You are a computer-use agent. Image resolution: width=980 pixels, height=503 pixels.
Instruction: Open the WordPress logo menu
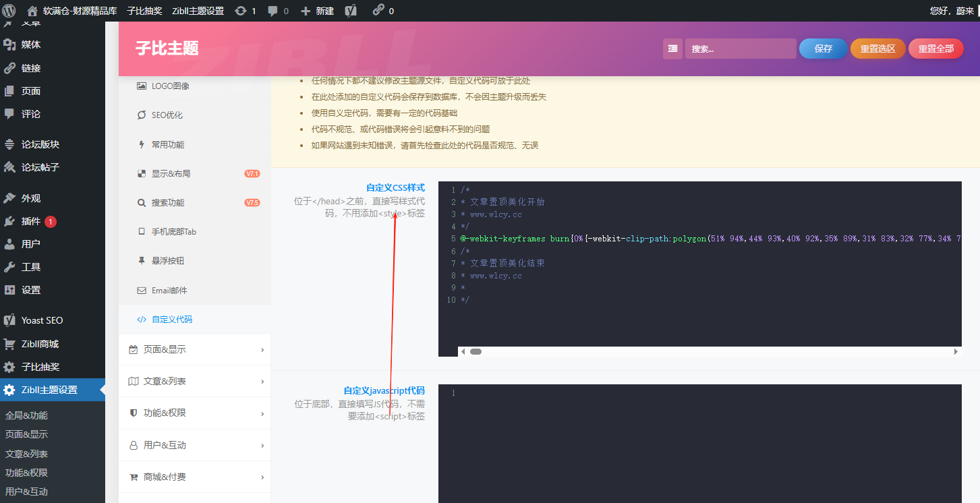9,11
